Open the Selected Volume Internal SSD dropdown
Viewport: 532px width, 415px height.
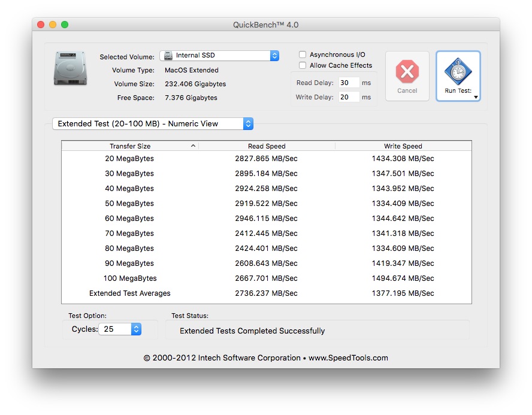tap(219, 56)
